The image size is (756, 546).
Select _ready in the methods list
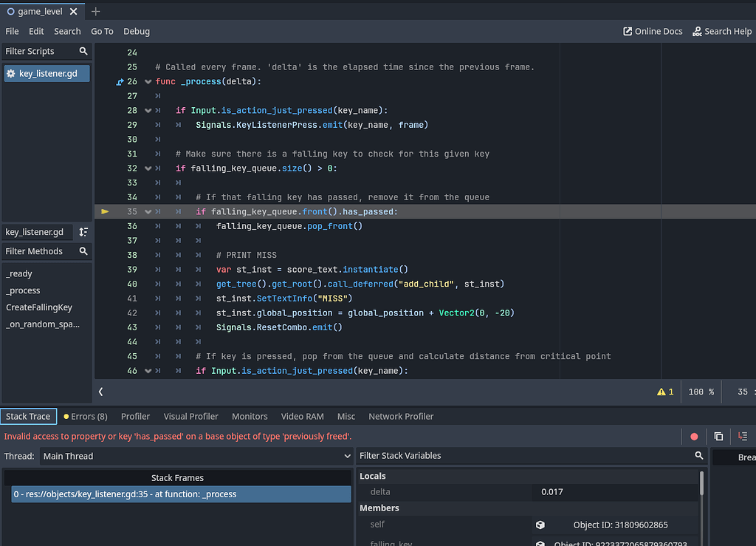18,274
